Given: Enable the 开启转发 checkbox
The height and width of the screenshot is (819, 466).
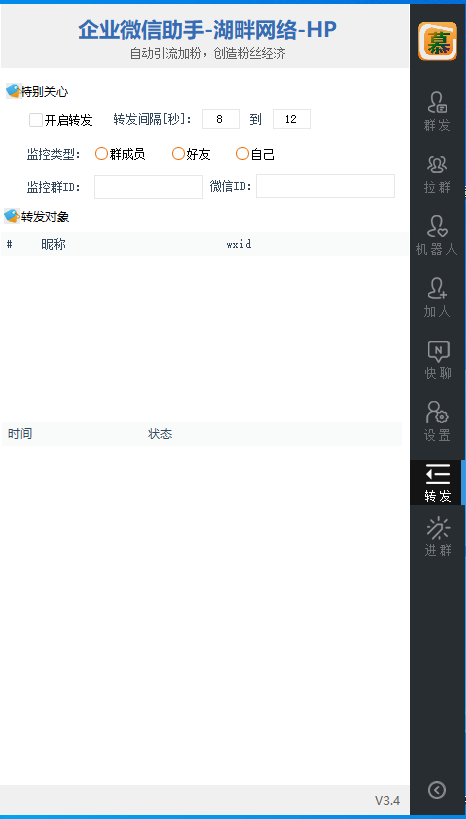Looking at the screenshot, I should click(x=36, y=120).
